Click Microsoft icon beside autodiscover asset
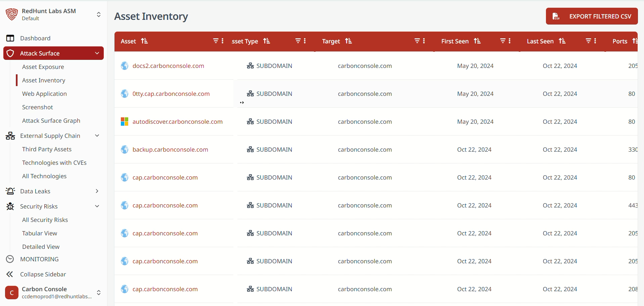Screen dimensions: 644x306 point(125,122)
